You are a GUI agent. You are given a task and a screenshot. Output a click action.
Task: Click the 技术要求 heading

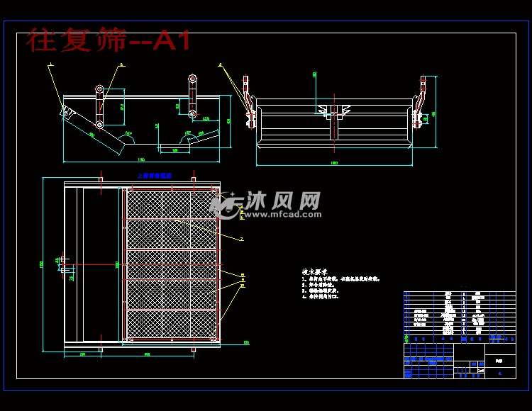click(x=314, y=271)
